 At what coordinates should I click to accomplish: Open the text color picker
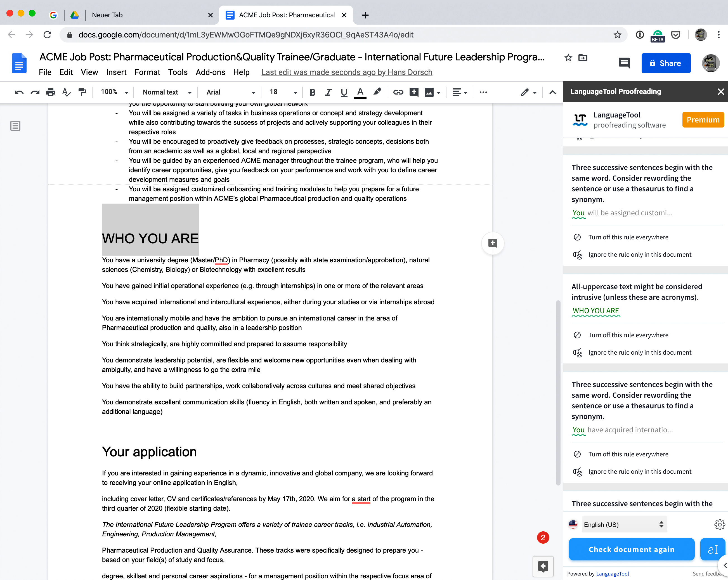(x=360, y=92)
